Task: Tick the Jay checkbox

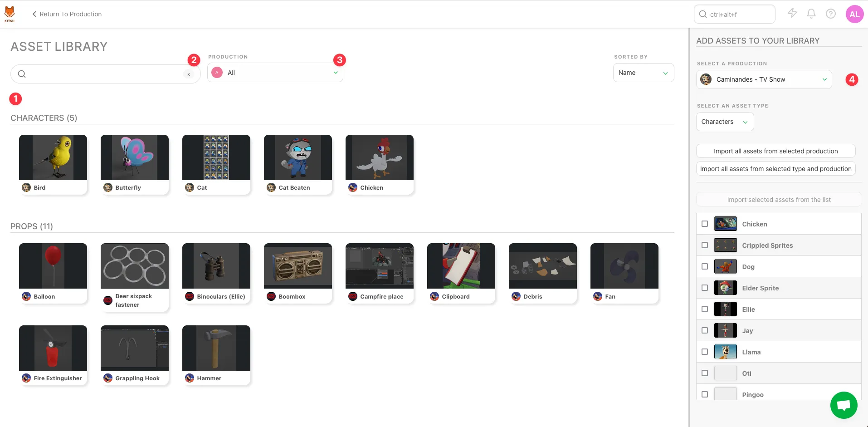Action: tap(705, 330)
